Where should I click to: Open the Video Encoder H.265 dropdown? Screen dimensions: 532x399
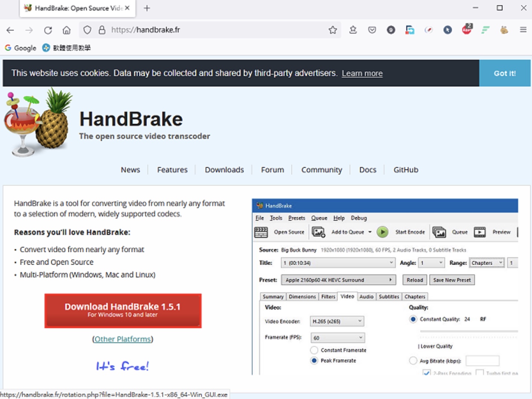coord(337,321)
